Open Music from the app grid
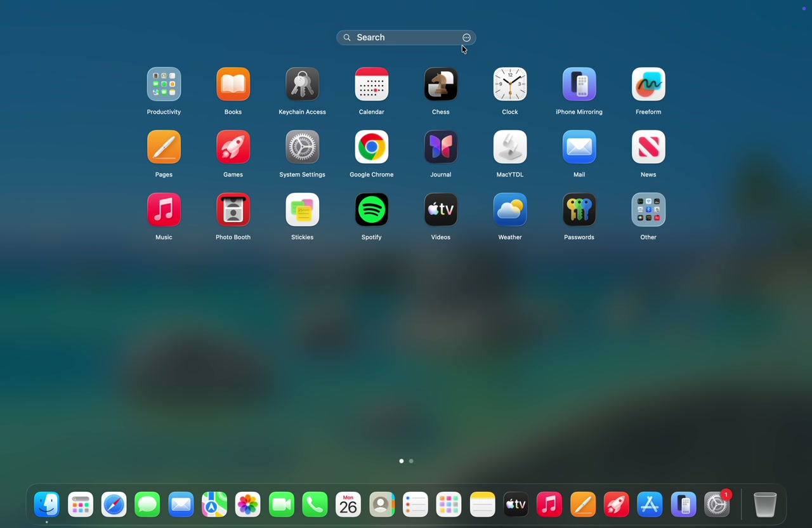The width and height of the screenshot is (812, 528). pyautogui.click(x=164, y=210)
